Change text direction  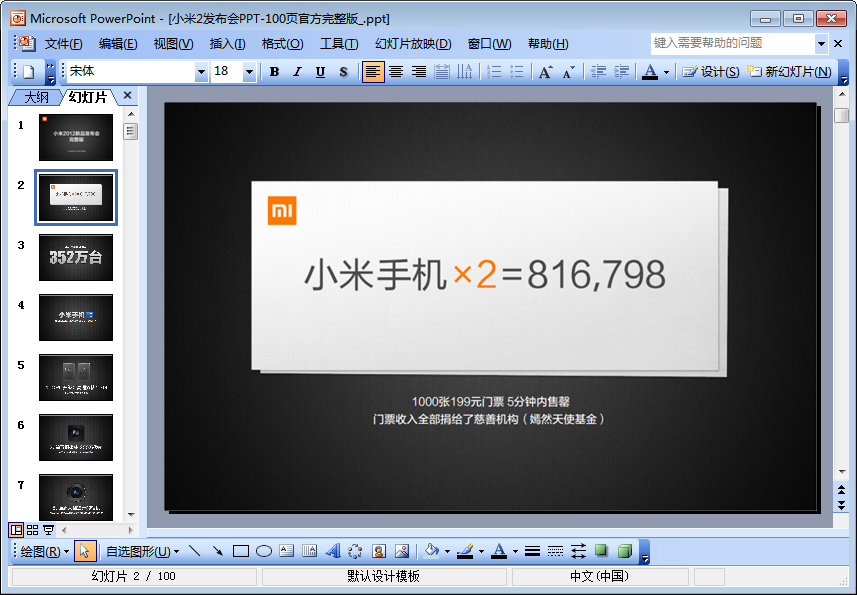coord(465,72)
